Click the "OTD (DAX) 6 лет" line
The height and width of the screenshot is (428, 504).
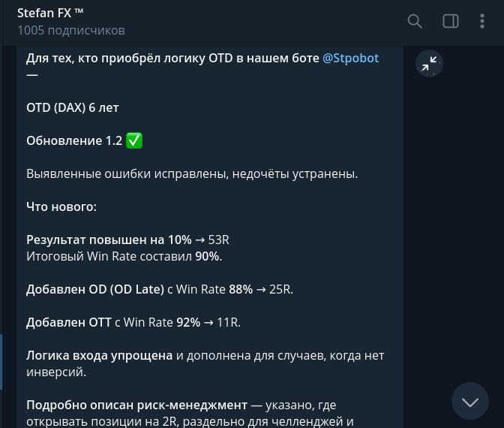pos(73,107)
